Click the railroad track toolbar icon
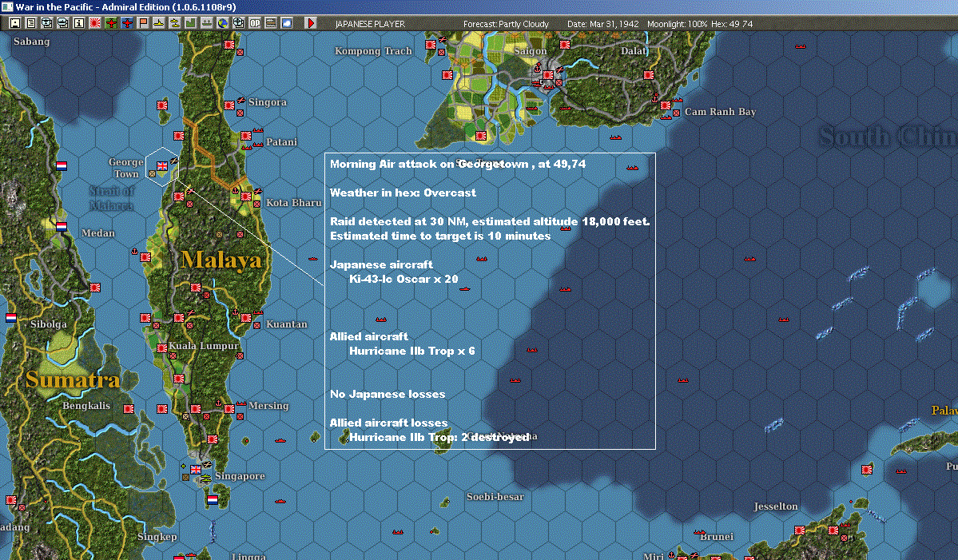The height and width of the screenshot is (560, 958). 271,23
